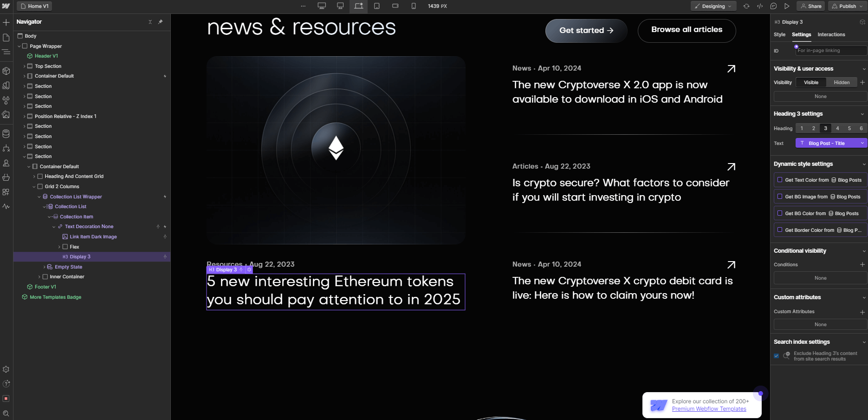The height and width of the screenshot is (420, 868).
Task: Open the Premium Webflow Templates link
Action: 709,408
